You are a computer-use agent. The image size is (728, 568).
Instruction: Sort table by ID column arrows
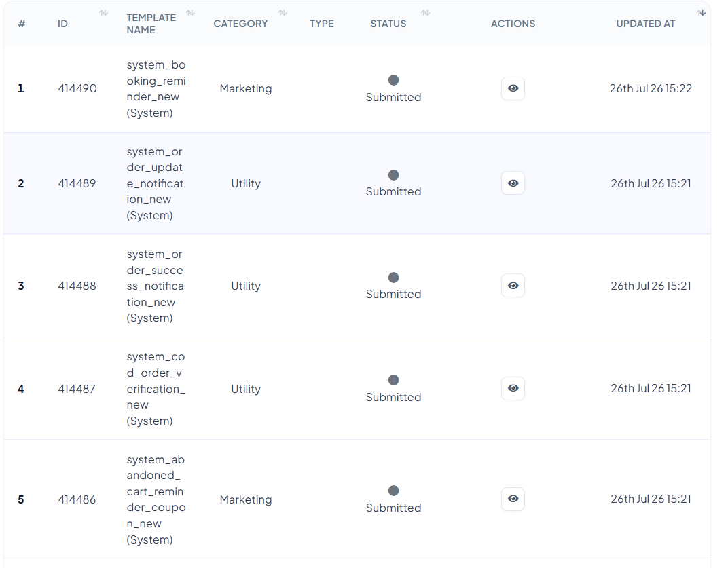coord(103,12)
